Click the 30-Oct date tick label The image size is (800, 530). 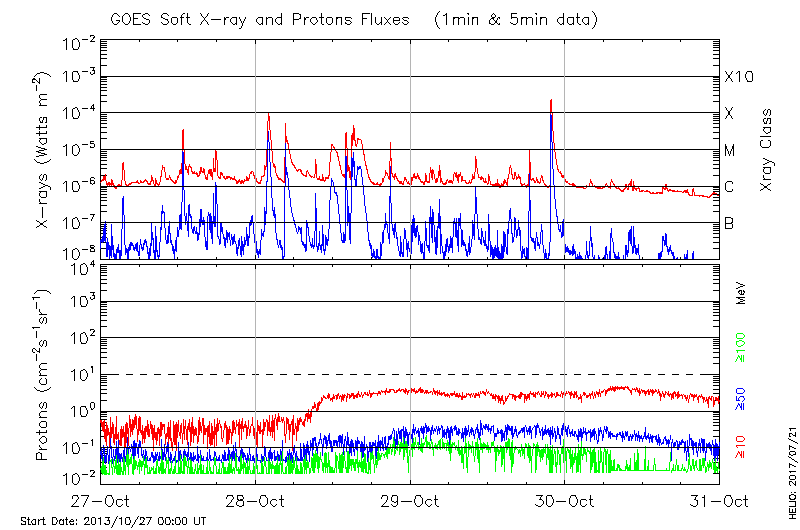(565, 501)
